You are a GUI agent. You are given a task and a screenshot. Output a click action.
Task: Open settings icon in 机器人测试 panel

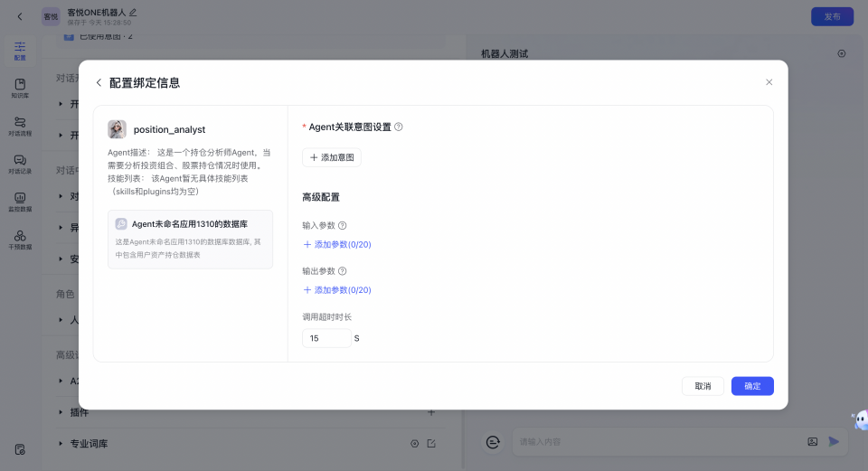(842, 53)
